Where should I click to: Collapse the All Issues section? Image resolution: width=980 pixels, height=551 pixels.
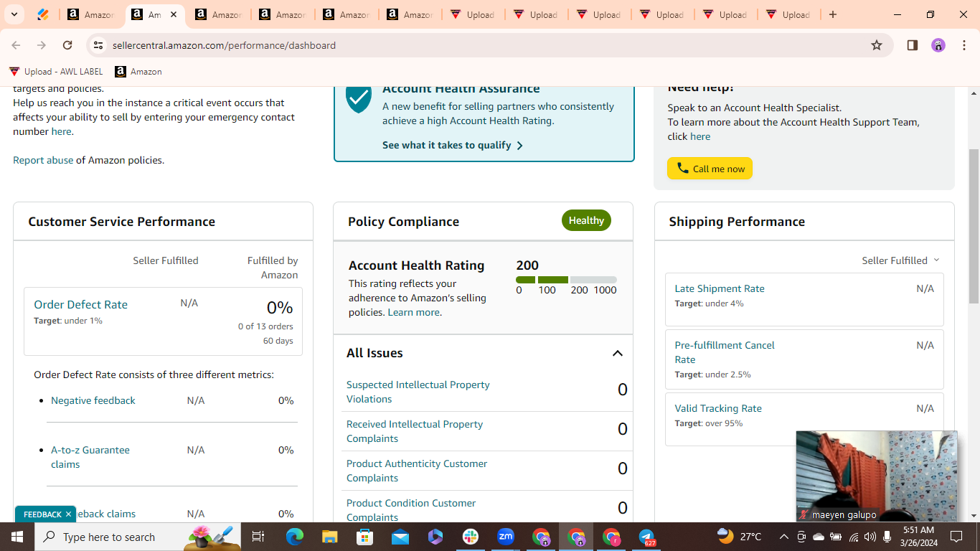pos(617,353)
